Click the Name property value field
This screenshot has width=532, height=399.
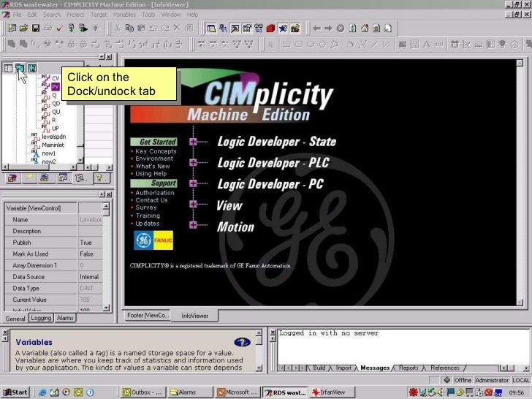tap(91, 220)
